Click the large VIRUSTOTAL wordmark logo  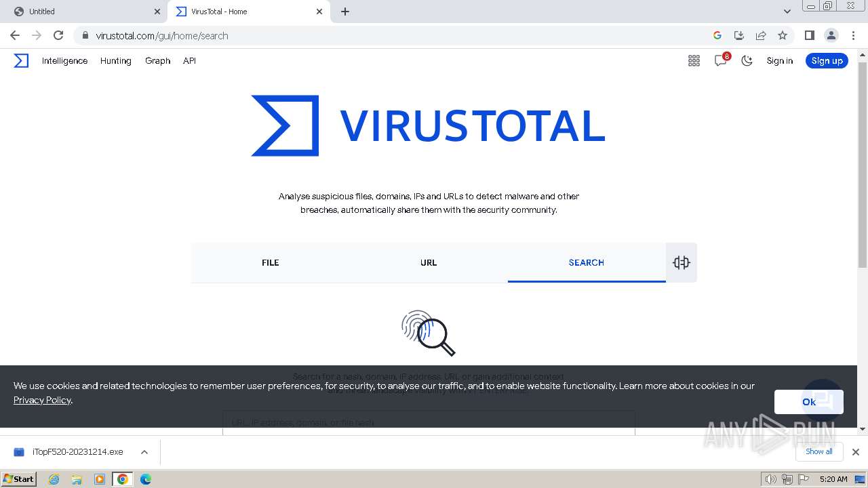point(428,126)
